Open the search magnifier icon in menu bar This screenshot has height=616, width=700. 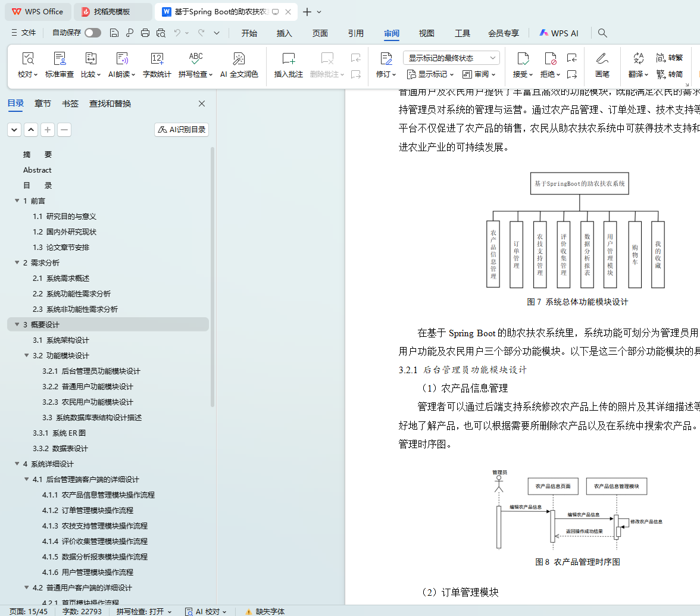click(x=602, y=33)
